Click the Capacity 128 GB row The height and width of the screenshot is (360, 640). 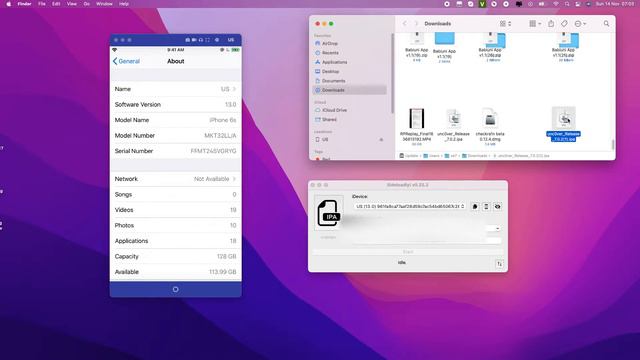[x=176, y=256]
